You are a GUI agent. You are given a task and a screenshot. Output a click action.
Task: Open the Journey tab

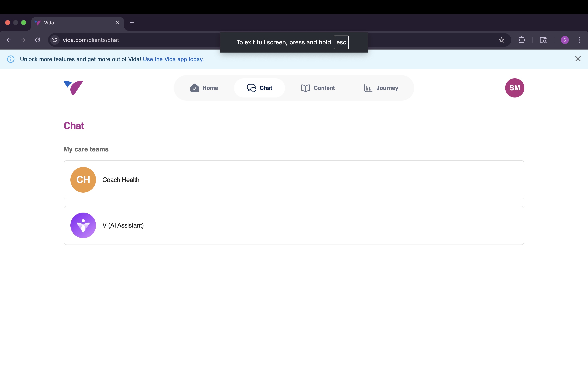click(381, 88)
